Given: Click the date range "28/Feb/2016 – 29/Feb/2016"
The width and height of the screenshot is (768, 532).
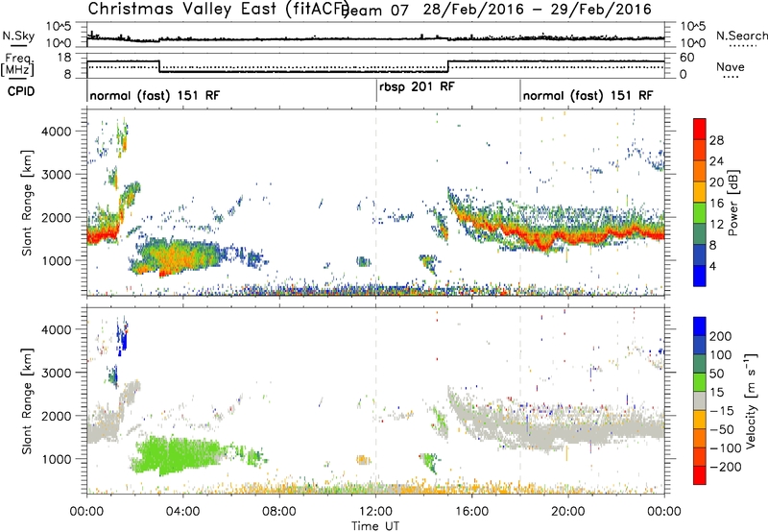Looking at the screenshot, I should coord(538,9).
